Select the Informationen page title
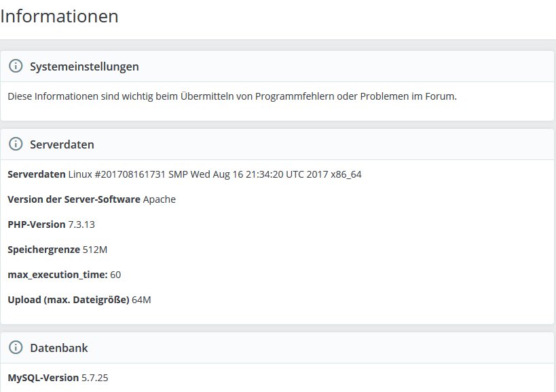Screen dimensions: 556x392 tap(60, 16)
